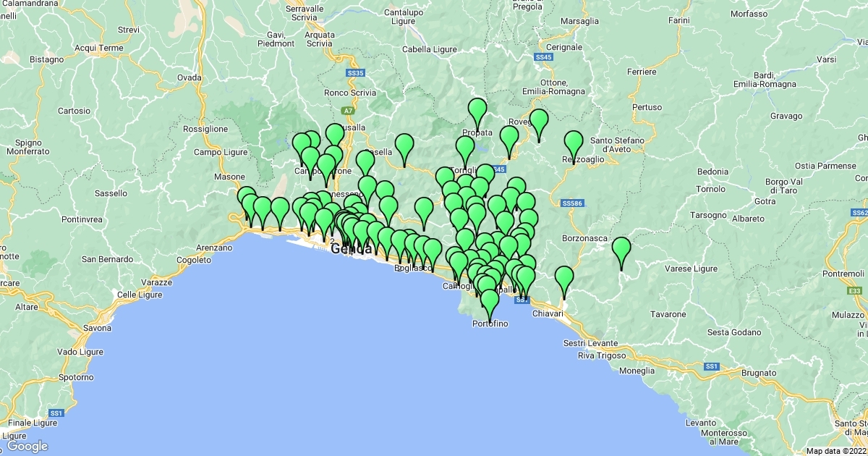
Task: Select the Finale Ligure label
Action: coord(33,423)
